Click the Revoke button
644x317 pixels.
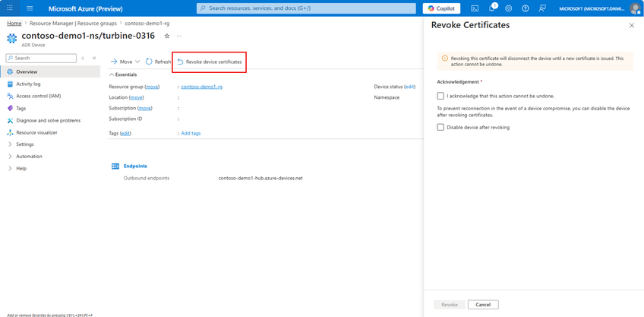click(450, 305)
